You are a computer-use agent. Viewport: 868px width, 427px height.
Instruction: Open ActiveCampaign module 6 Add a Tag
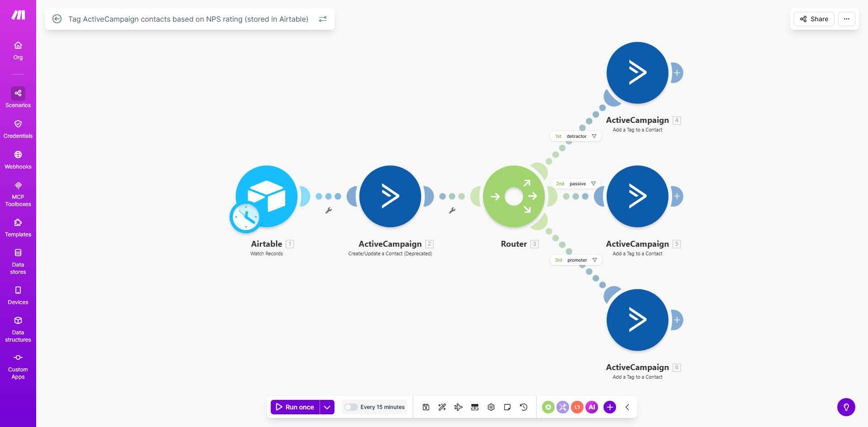coord(637,320)
